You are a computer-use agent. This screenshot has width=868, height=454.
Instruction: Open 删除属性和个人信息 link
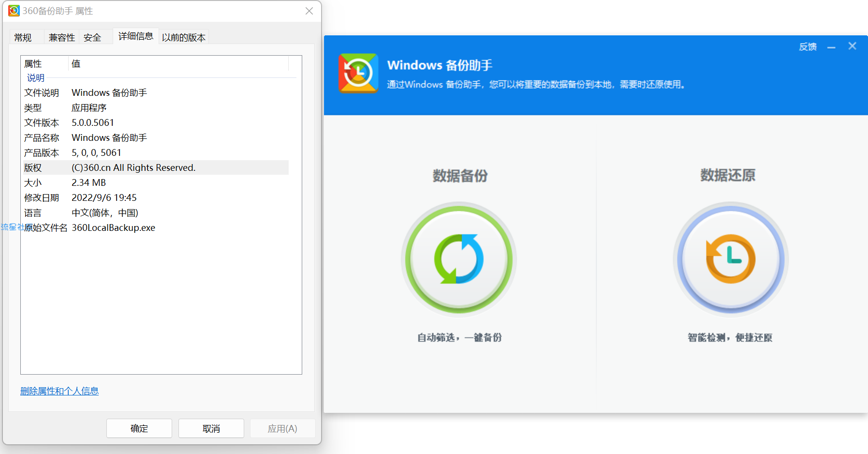coord(59,391)
